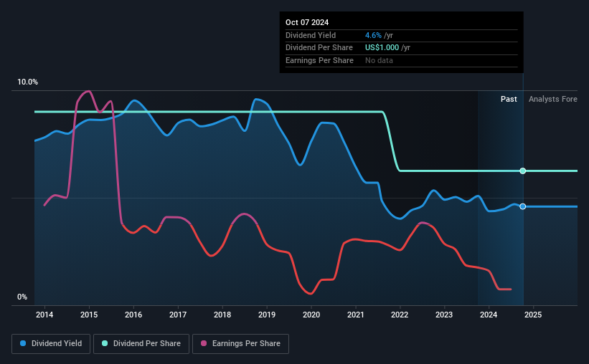
Task: Click the 0% y-axis label
Action: point(22,297)
